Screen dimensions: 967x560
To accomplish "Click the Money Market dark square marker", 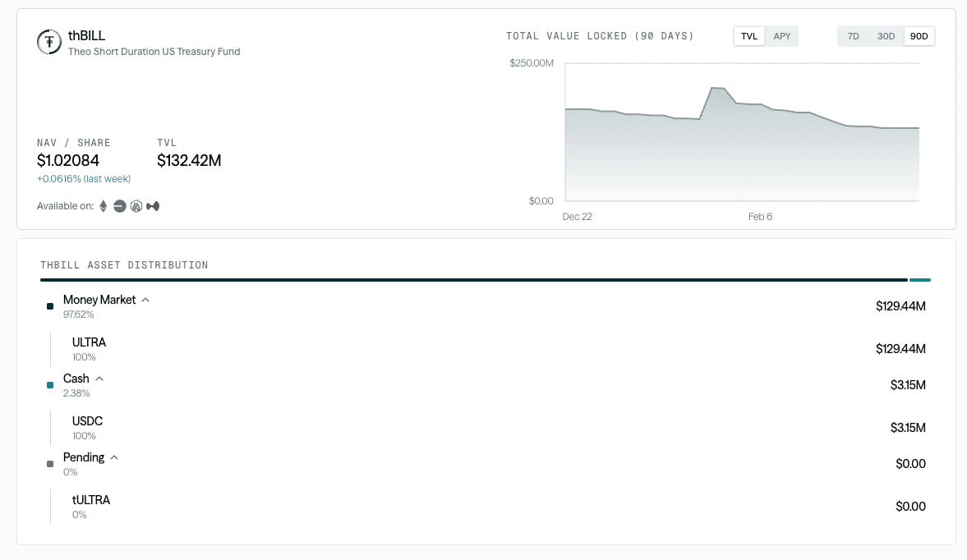I will (50, 306).
